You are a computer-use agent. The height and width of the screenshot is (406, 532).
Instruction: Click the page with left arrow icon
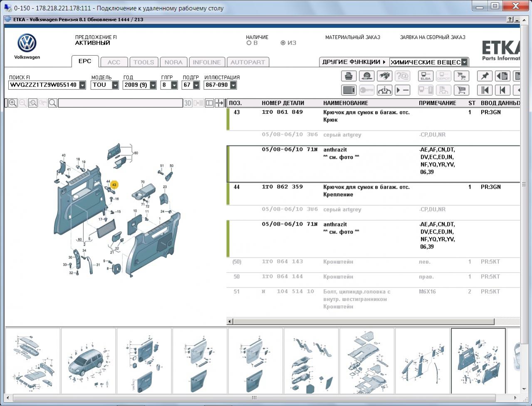click(502, 76)
